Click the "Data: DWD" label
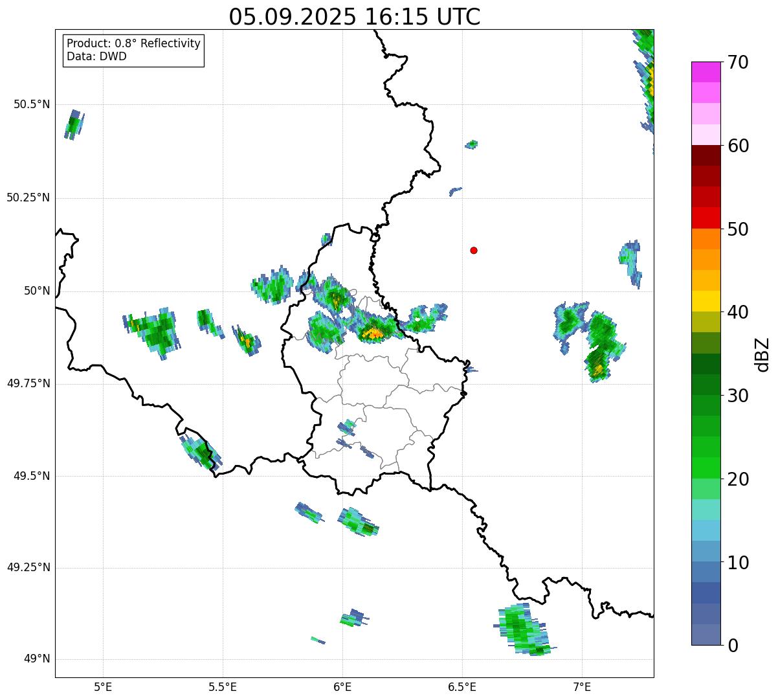 96,56
